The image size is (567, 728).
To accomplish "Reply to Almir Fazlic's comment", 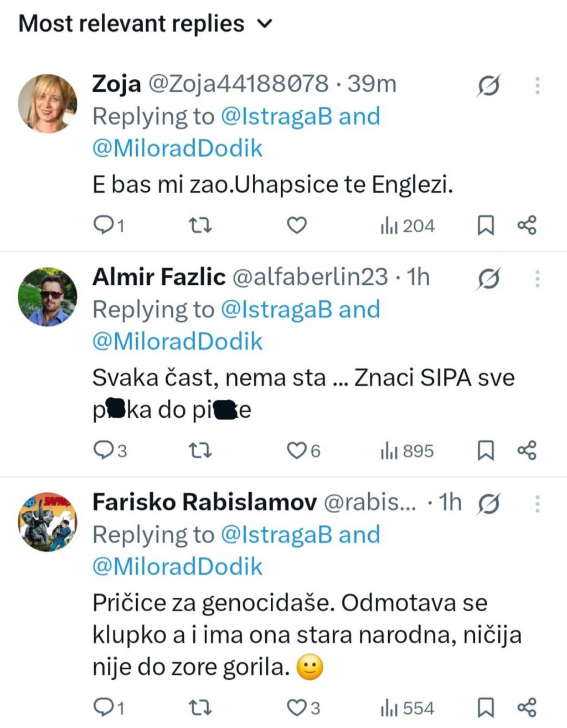I will click(x=104, y=451).
